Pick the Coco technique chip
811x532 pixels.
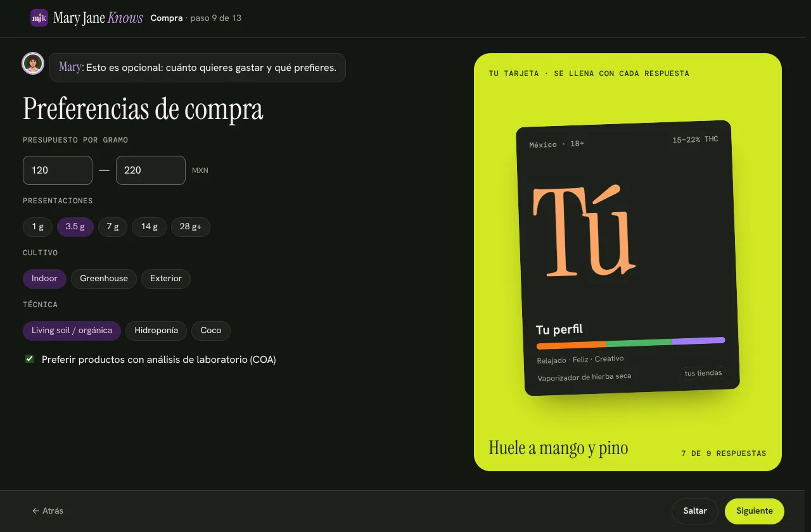pyautogui.click(x=211, y=331)
